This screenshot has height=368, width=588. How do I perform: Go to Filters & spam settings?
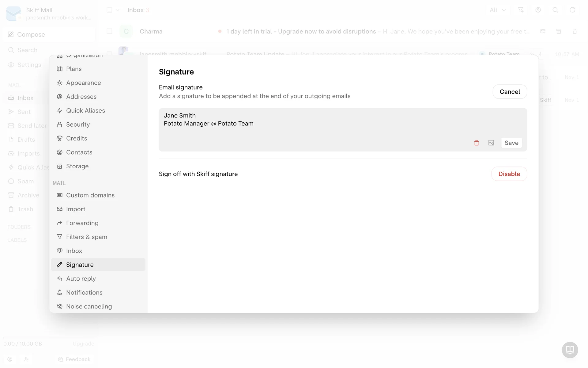(86, 237)
